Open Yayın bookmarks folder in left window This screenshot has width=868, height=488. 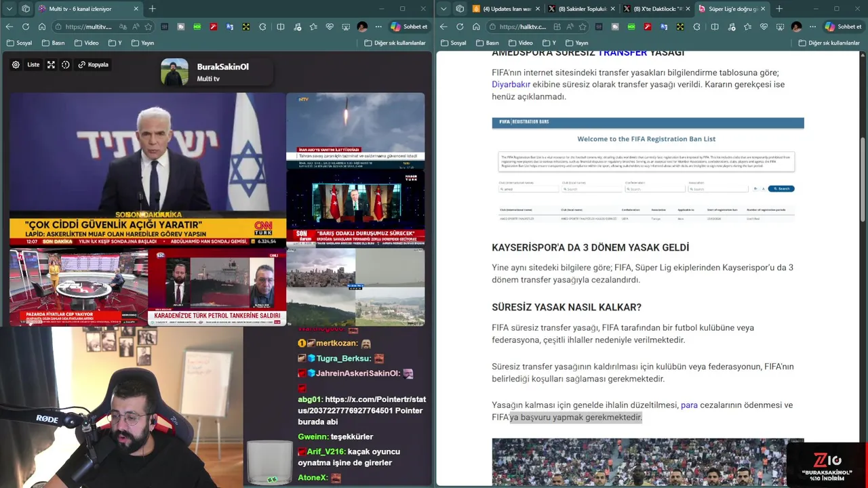point(143,43)
